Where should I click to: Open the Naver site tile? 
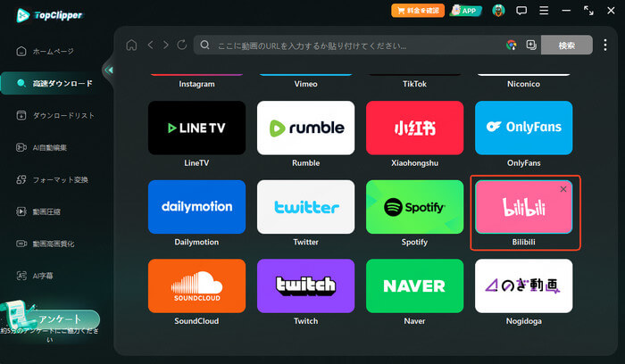coord(414,286)
